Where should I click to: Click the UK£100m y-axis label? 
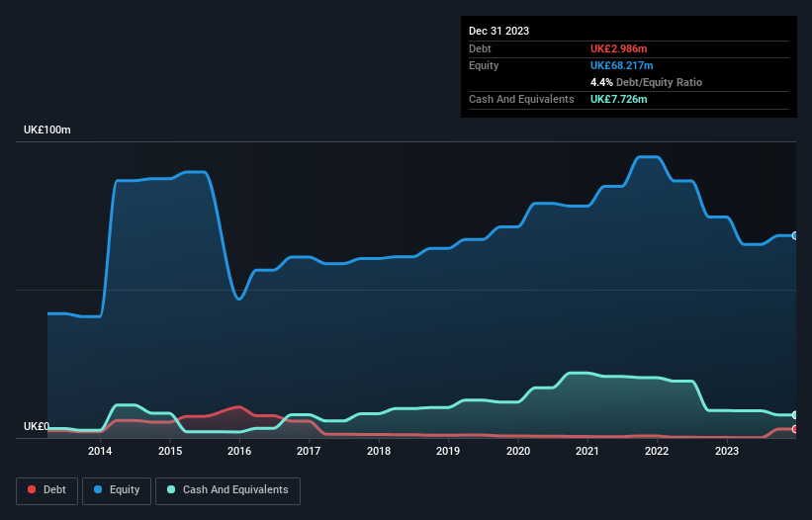(x=47, y=130)
